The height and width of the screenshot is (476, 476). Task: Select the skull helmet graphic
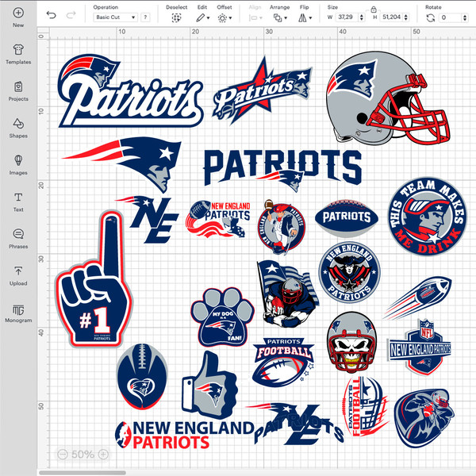pyautogui.click(x=351, y=342)
